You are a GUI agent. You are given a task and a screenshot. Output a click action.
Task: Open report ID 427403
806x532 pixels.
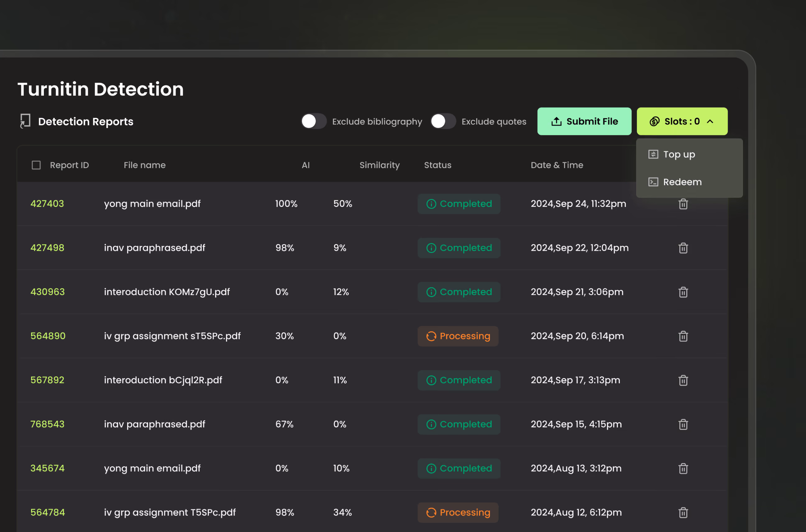tap(47, 204)
